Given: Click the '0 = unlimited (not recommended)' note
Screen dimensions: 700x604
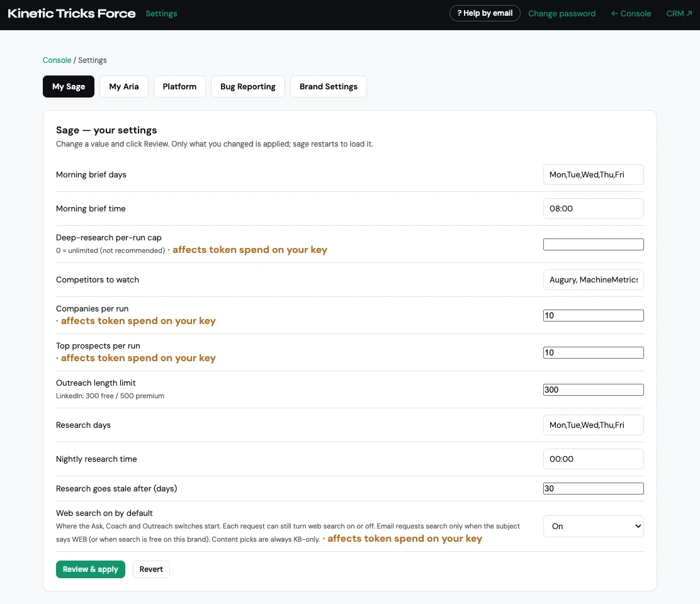Looking at the screenshot, I should [110, 250].
